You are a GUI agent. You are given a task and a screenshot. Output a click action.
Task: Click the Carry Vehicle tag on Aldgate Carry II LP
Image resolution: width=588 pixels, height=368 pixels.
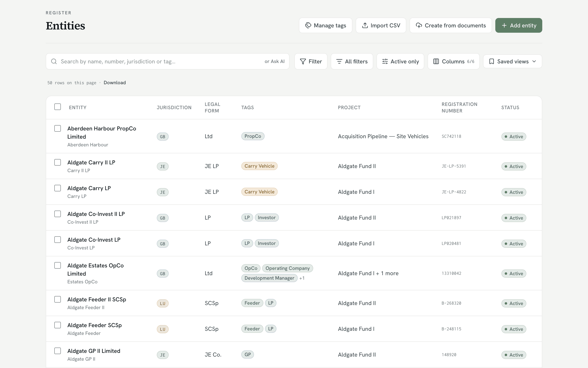coord(259,166)
